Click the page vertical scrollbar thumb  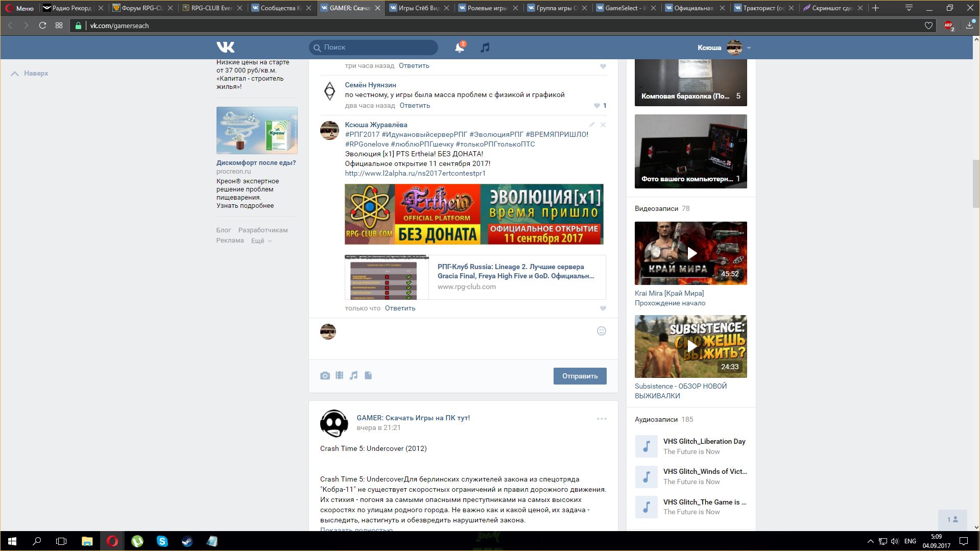coord(976,184)
